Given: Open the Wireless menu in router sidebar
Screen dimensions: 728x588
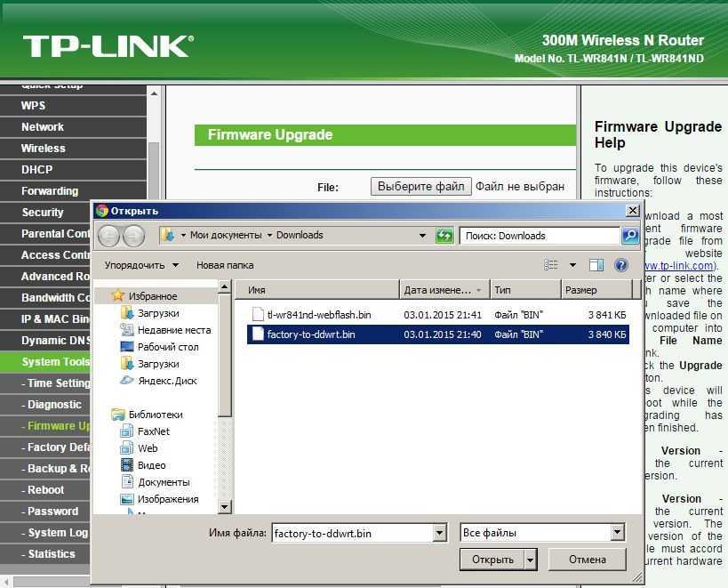Looking at the screenshot, I should (x=44, y=149).
